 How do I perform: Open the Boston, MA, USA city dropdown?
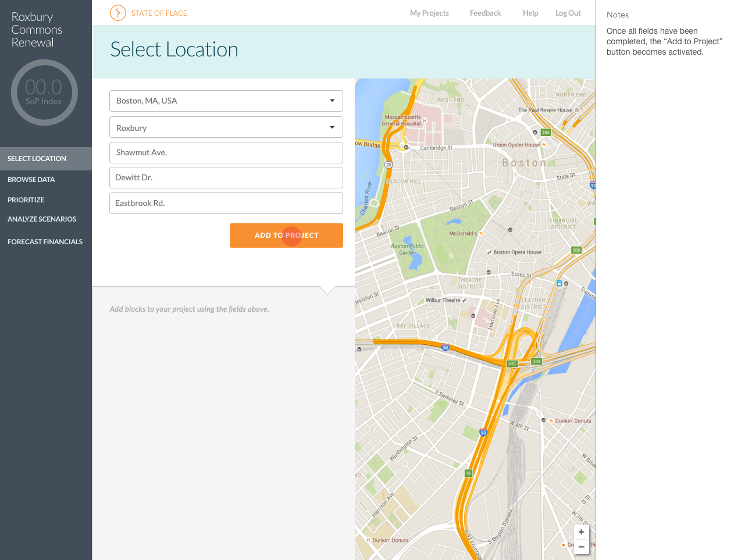click(226, 101)
